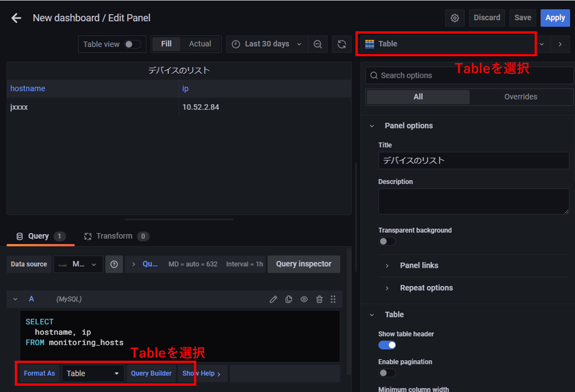
Task: Turn on Enable pagination switch
Action: tap(387, 373)
